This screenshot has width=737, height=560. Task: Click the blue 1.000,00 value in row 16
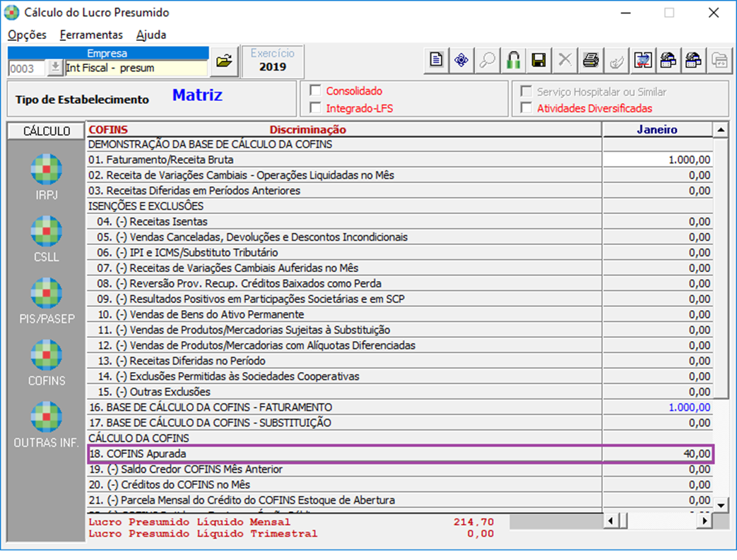[x=690, y=407]
